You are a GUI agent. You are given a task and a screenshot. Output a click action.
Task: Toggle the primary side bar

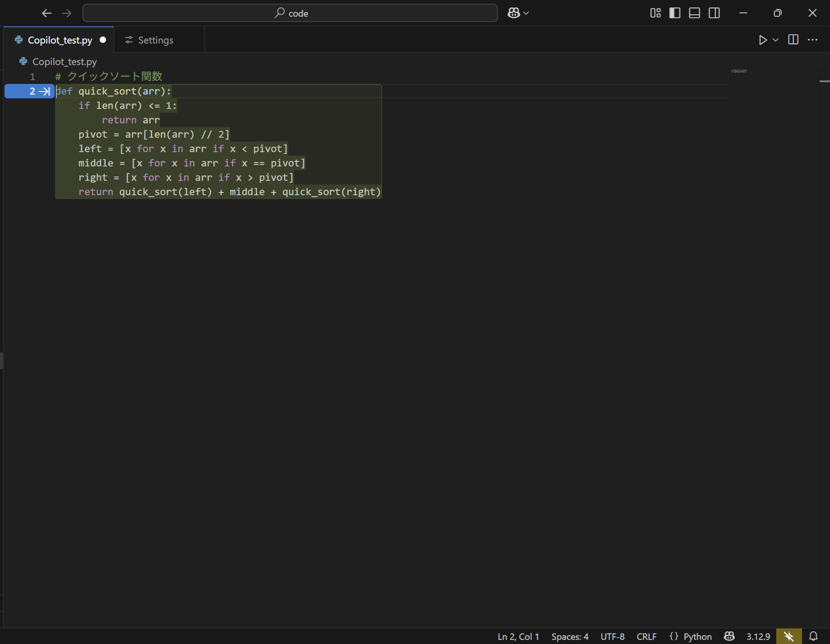point(675,13)
